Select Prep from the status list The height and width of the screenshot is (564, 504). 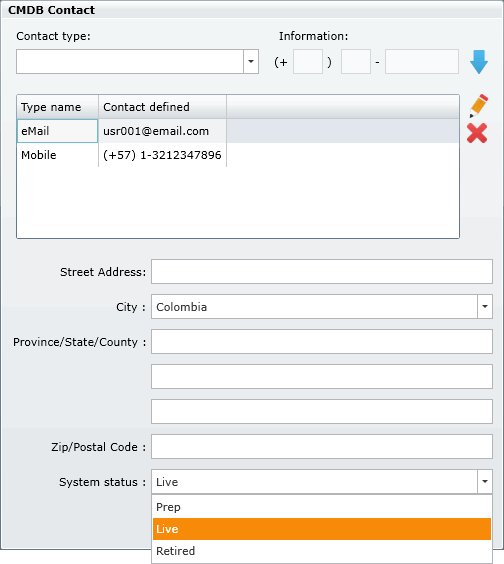pyautogui.click(x=322, y=507)
